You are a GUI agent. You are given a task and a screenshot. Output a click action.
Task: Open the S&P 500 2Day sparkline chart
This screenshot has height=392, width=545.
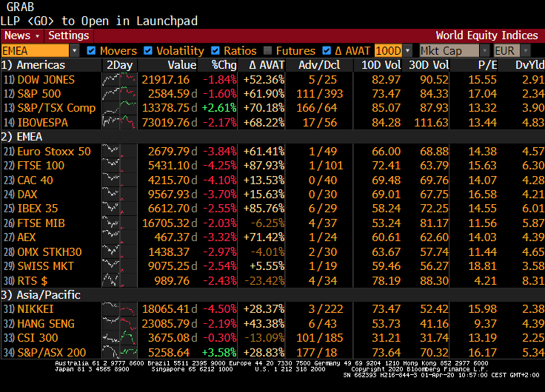coord(119,94)
